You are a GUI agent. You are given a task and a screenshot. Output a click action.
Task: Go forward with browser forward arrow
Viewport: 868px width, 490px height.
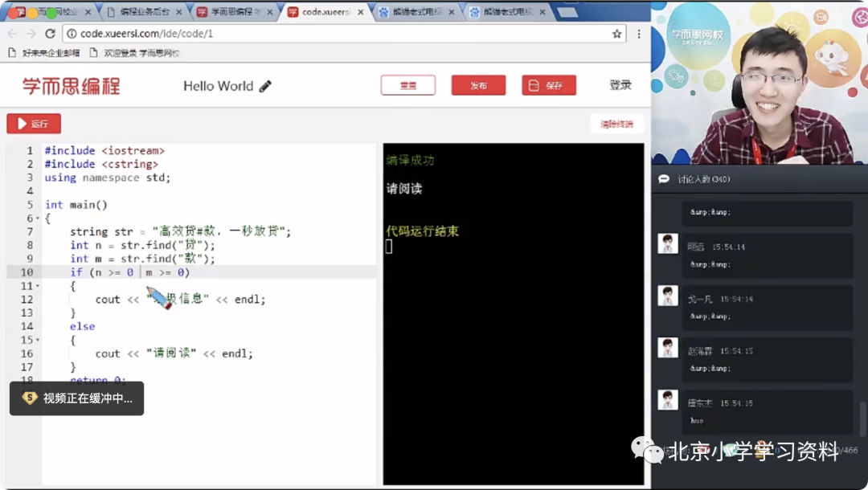click(31, 34)
